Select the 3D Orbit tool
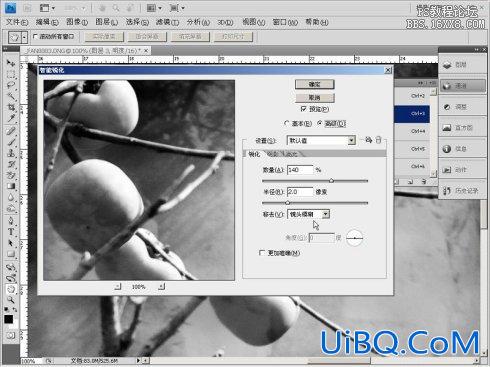Viewport: 490px width, 367px height. point(11,278)
